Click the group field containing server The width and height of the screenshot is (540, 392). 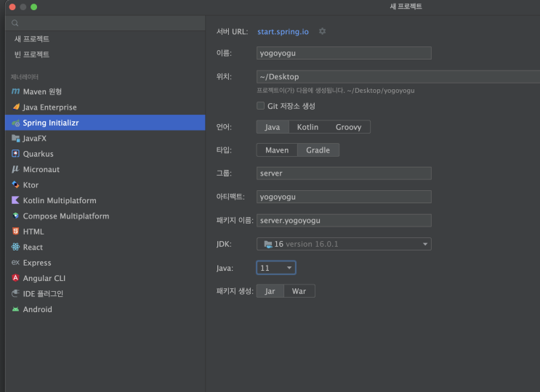click(x=344, y=173)
